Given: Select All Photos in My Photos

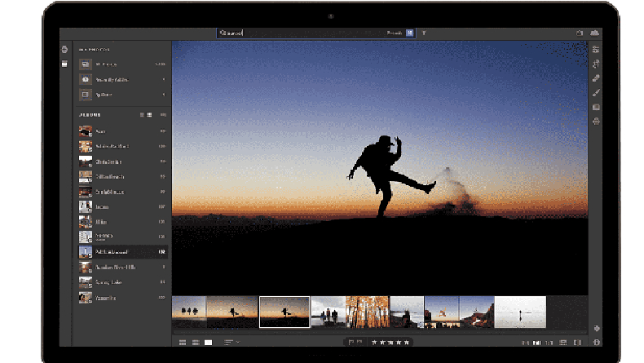Looking at the screenshot, I should (x=122, y=64).
